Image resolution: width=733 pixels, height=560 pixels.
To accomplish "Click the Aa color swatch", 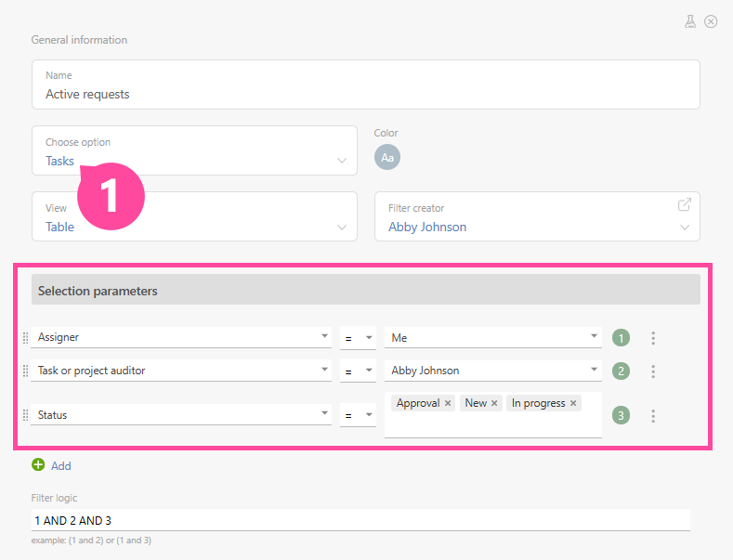I will (x=387, y=158).
